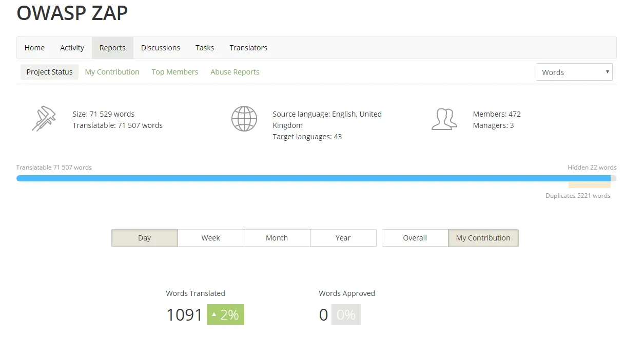
Task: Switch the period to Week
Action: [210, 238]
